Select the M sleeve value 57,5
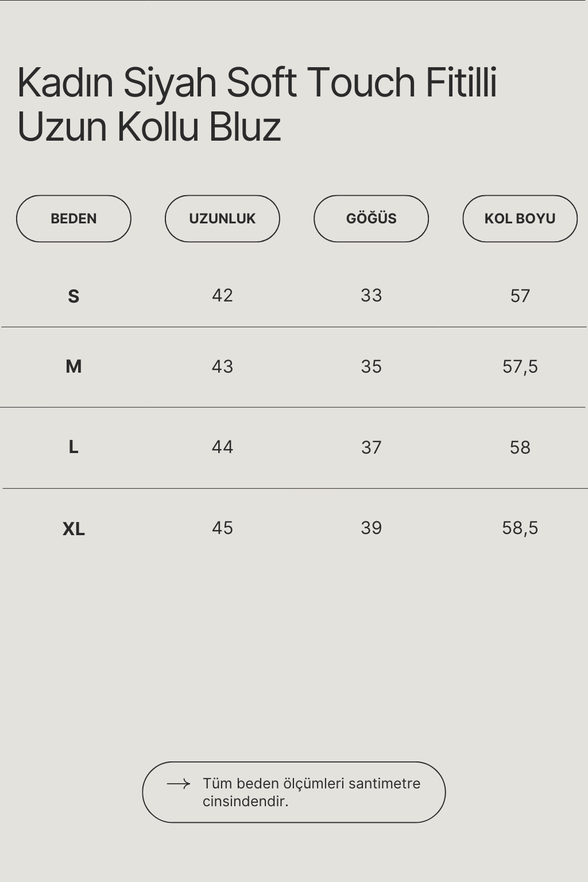This screenshot has height=882, width=588. pyautogui.click(x=520, y=367)
